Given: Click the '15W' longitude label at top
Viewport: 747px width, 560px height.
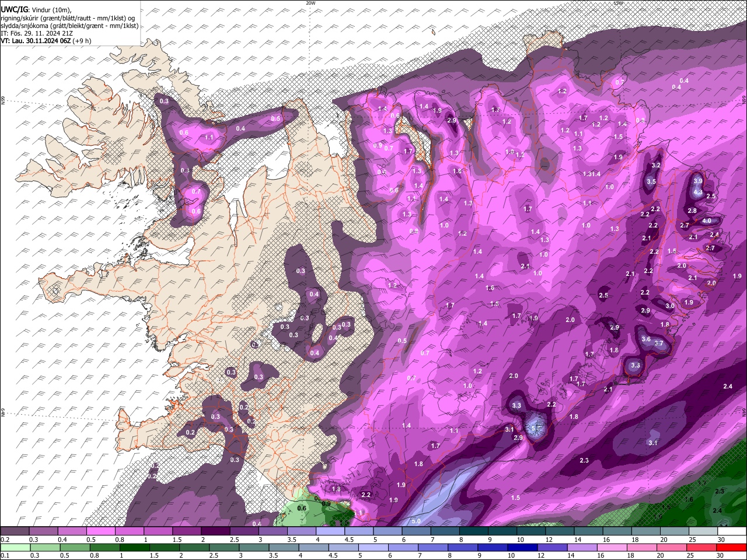Looking at the screenshot, I should 618,3.
